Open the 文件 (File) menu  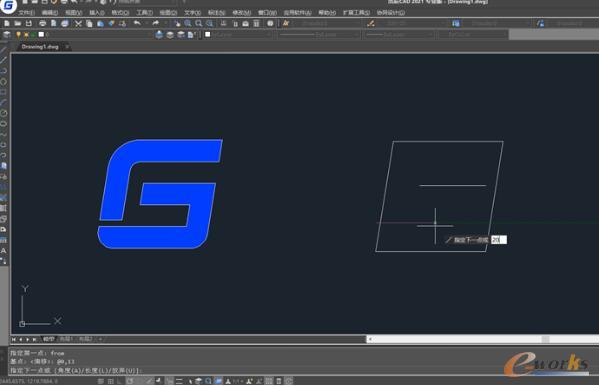coord(26,13)
